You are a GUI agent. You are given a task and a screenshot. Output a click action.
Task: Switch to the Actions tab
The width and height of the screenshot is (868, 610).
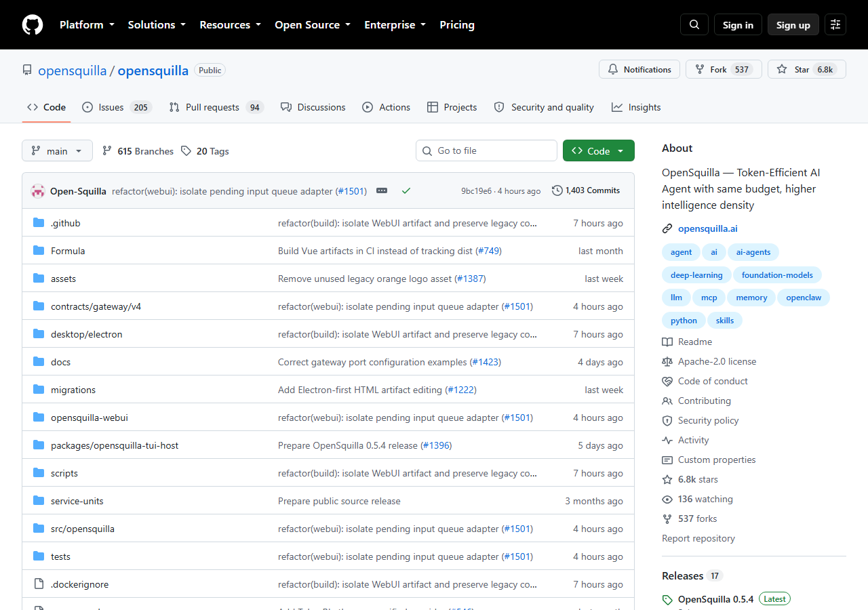387,107
